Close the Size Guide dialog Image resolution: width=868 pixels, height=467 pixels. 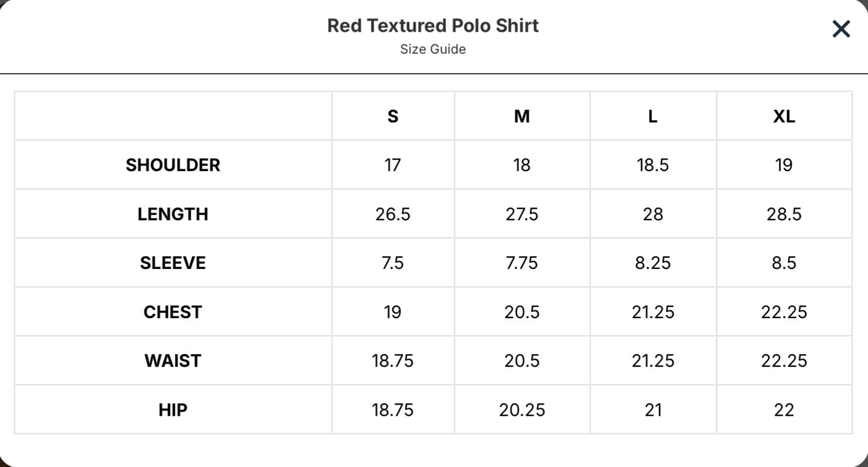[841, 28]
